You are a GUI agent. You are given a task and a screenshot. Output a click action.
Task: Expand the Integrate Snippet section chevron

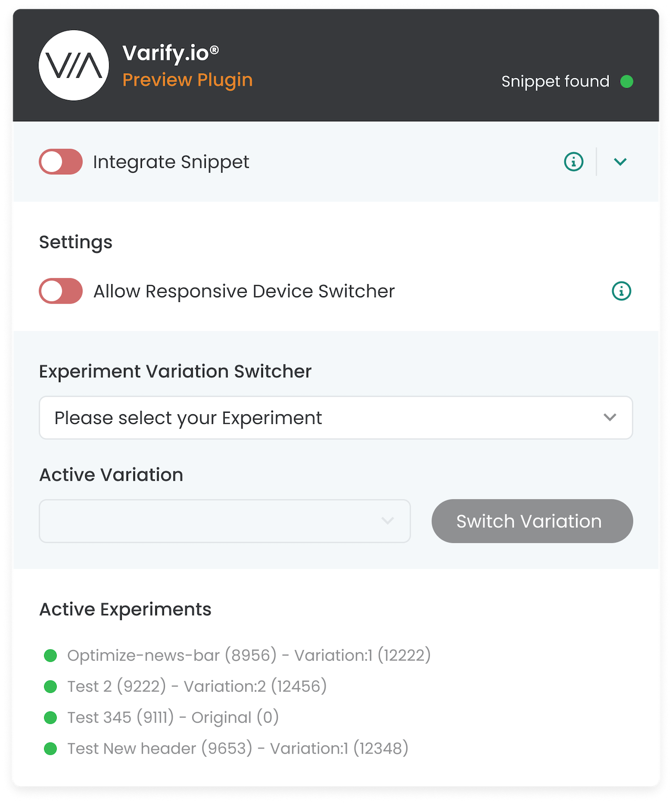click(620, 162)
